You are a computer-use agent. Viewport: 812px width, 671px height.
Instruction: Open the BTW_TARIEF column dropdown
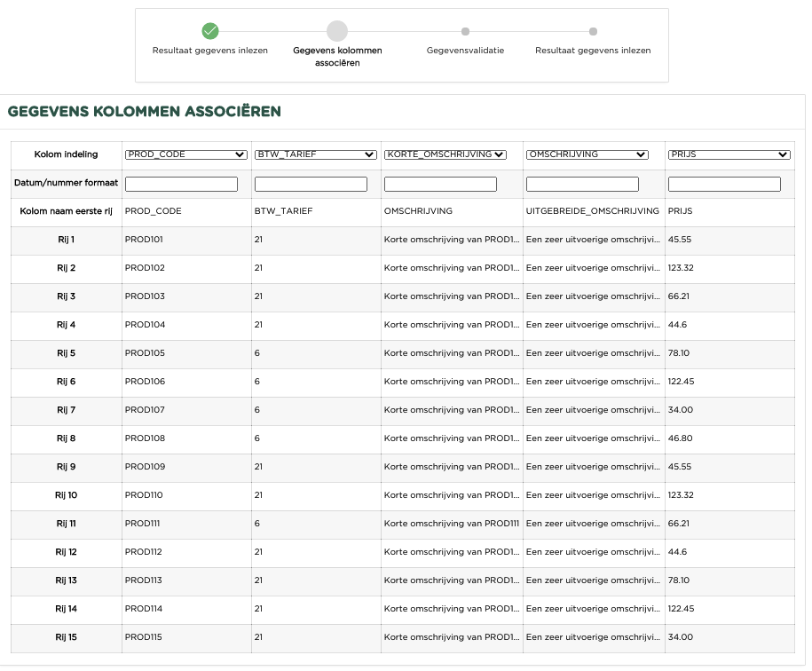315,154
